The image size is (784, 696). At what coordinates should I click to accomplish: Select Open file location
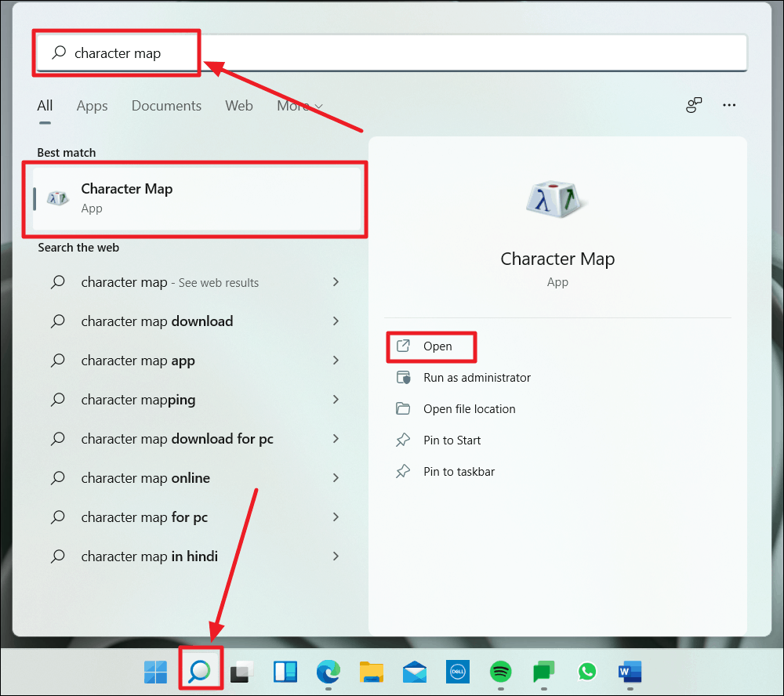tap(456, 409)
